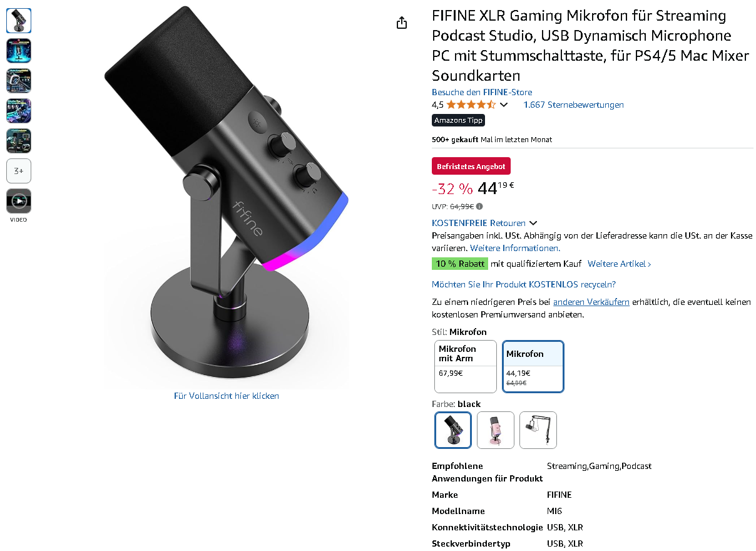The height and width of the screenshot is (551, 756).
Task: Select the 'Mikrofon mit Arm' style option
Action: click(466, 366)
